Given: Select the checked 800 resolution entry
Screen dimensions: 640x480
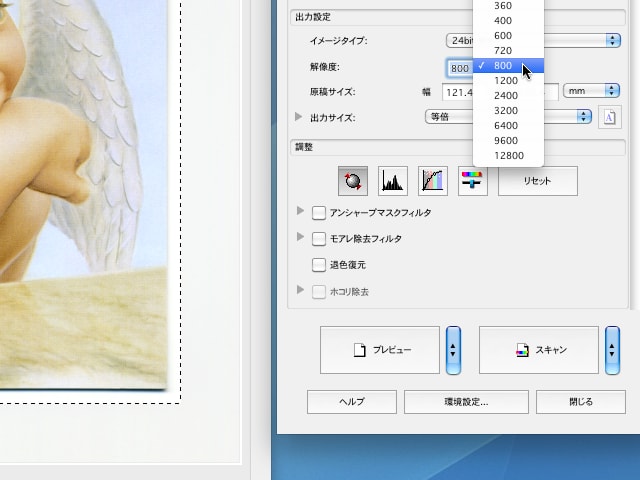Looking at the screenshot, I should pos(508,66).
